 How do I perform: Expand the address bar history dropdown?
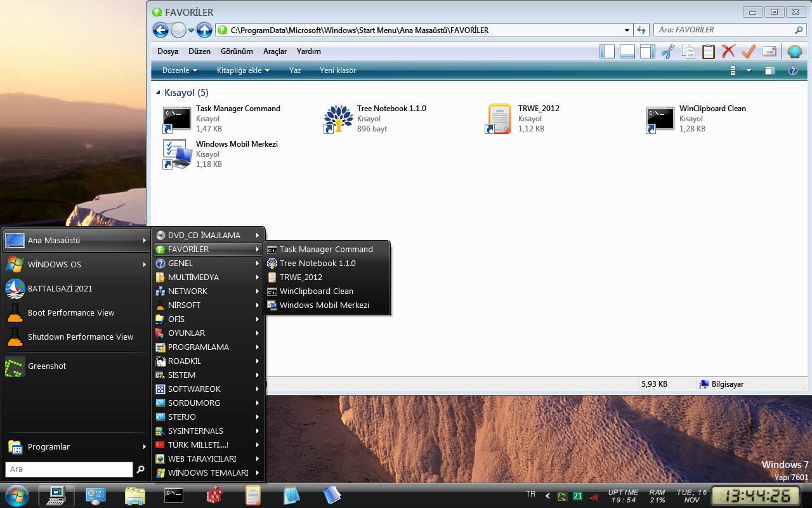[627, 30]
